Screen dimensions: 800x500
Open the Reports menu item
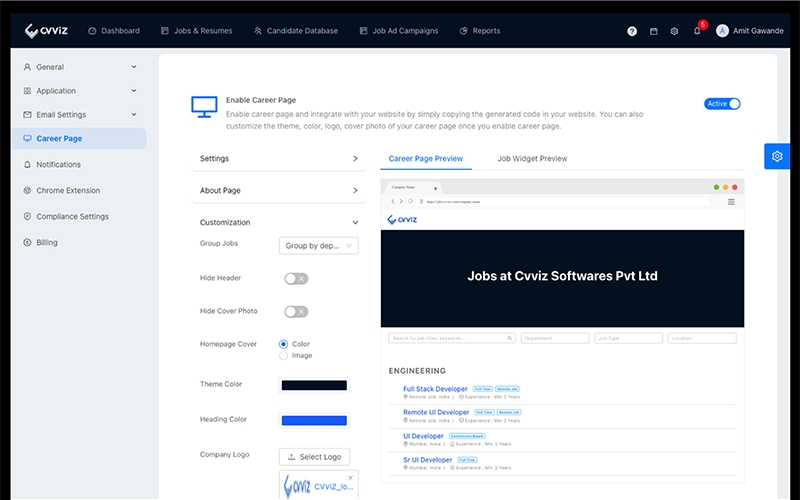pos(480,31)
